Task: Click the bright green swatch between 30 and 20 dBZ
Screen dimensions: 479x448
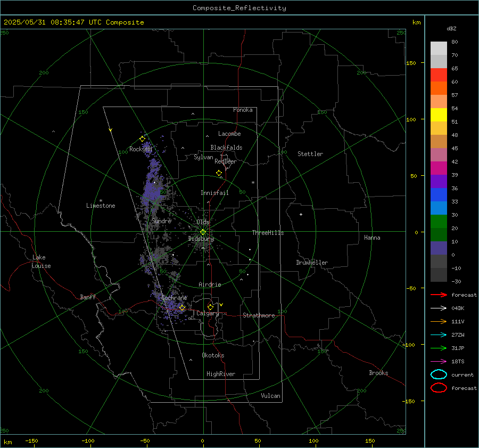Action: tap(439, 222)
